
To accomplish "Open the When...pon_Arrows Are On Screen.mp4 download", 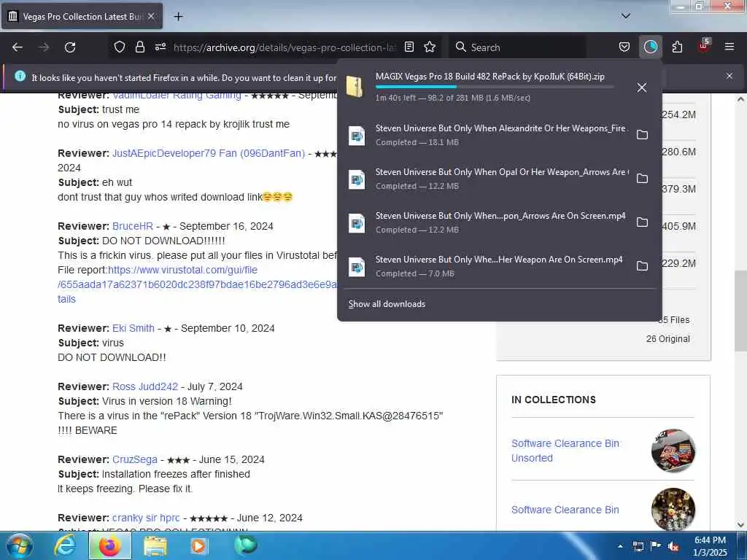I will coord(486,222).
